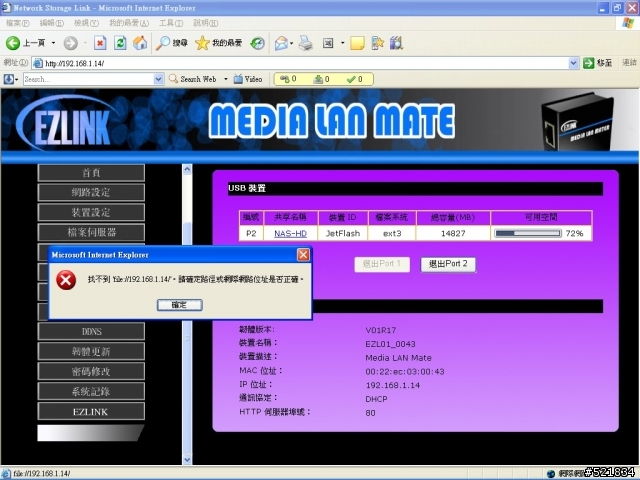Select 韌體更新 sidebar item
This screenshot has width=640, height=480.
[91, 351]
